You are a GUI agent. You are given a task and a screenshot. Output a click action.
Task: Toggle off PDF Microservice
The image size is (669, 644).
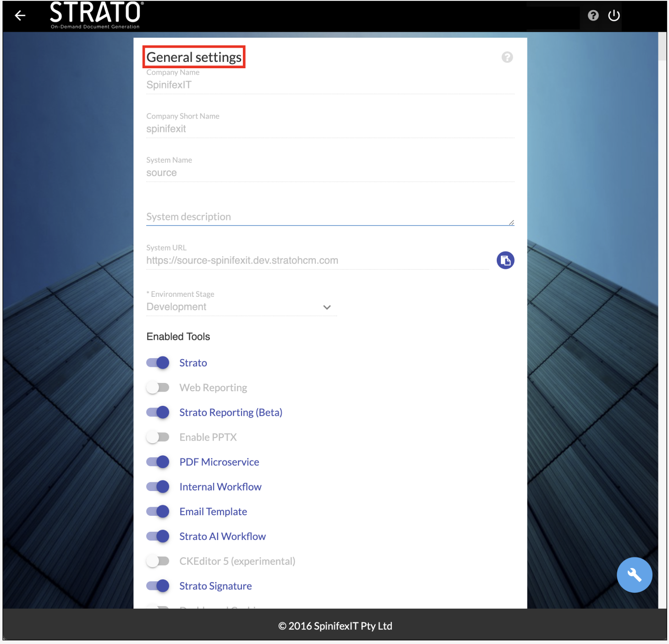(x=158, y=462)
